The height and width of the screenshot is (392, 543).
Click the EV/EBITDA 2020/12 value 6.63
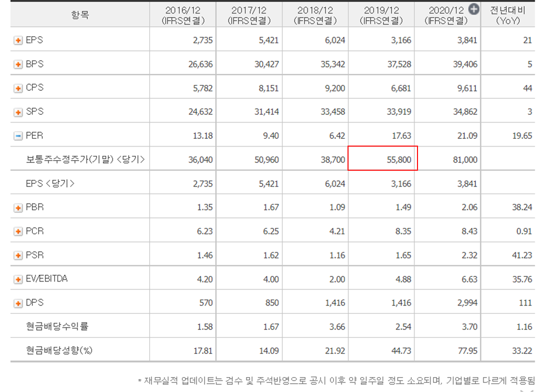(469, 279)
